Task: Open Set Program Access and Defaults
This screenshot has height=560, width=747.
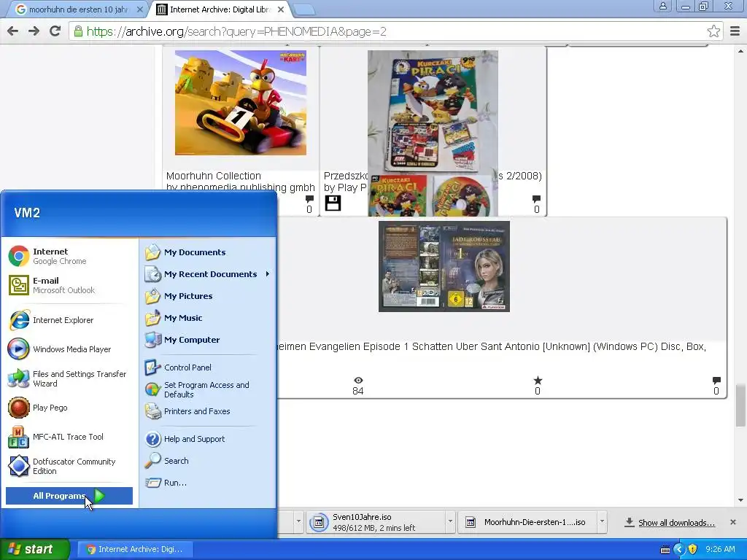Action: click(208, 389)
